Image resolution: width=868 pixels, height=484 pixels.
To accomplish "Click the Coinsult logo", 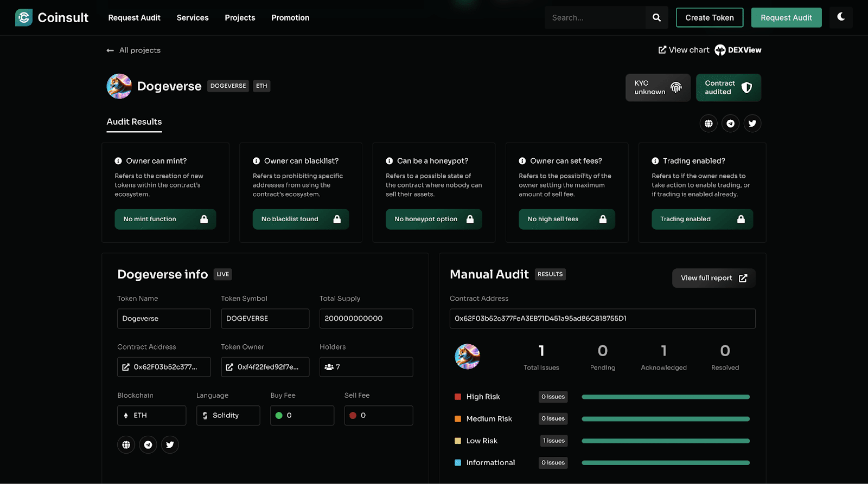I will coord(52,17).
